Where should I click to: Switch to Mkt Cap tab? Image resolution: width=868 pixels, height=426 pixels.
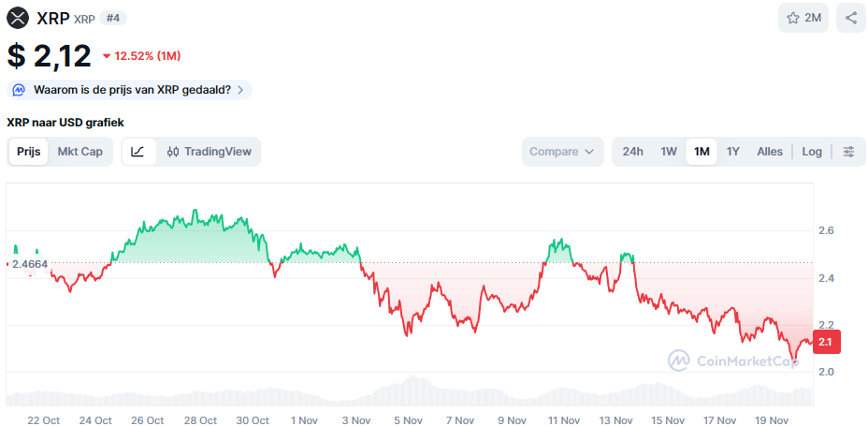point(80,152)
